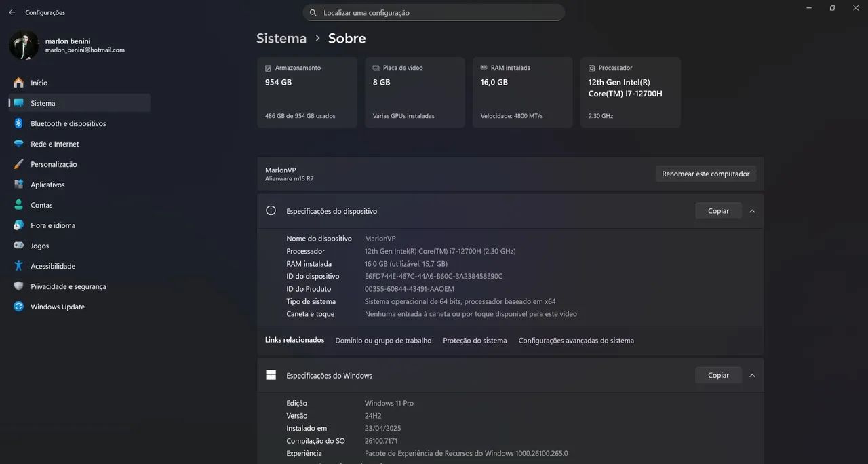The image size is (868, 464).
Task: Click Renomear este computador
Action: [705, 174]
